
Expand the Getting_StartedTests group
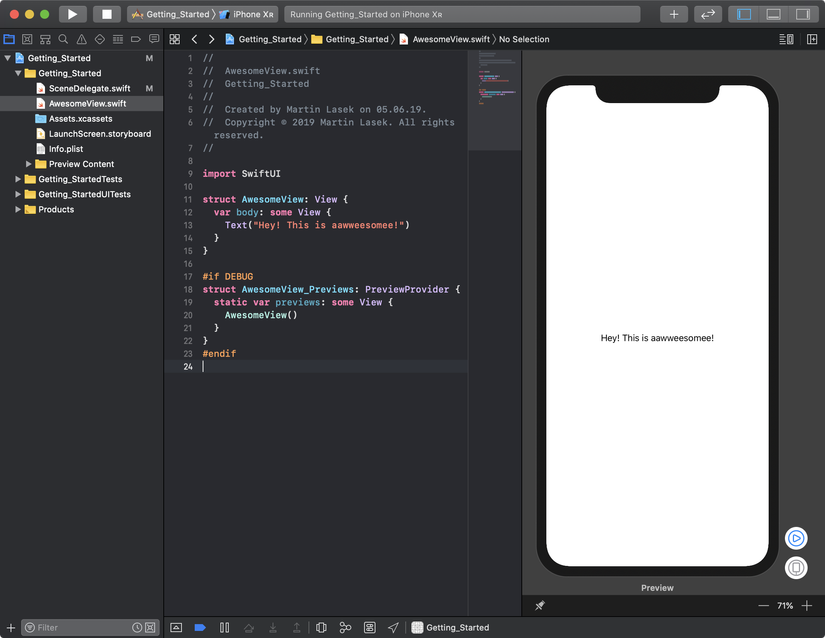coord(18,180)
